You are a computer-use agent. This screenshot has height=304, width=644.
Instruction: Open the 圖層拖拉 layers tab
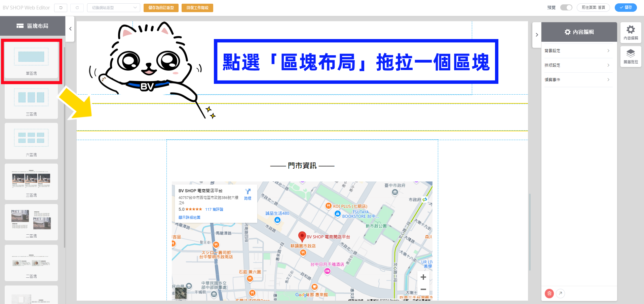(631, 57)
